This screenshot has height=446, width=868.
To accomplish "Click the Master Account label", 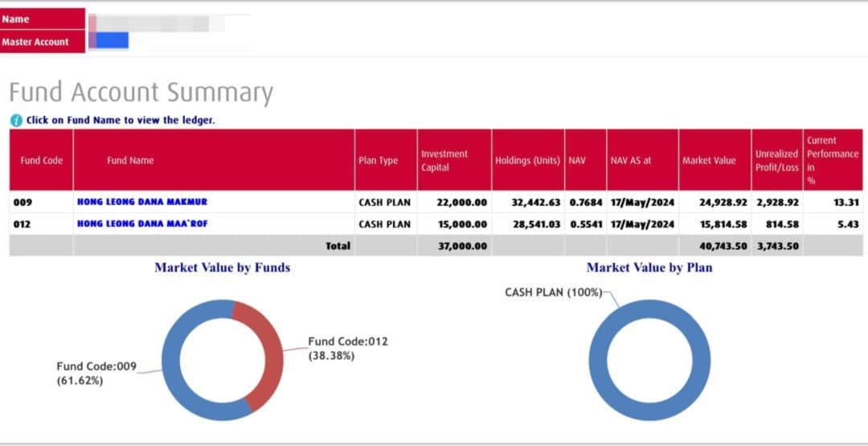I will point(35,42).
